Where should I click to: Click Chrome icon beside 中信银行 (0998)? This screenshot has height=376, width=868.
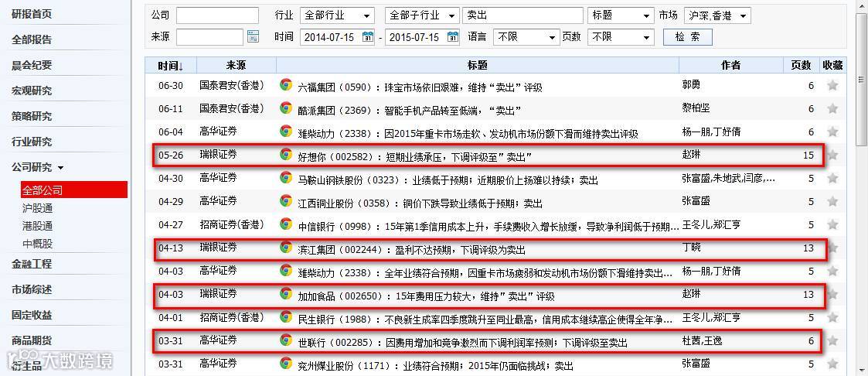pos(286,224)
